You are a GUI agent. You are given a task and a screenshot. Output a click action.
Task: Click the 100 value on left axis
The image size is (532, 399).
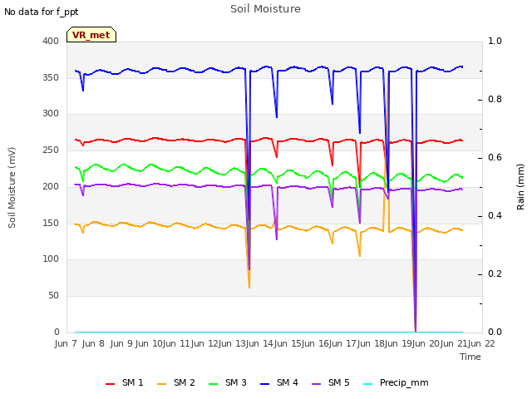tap(51, 259)
